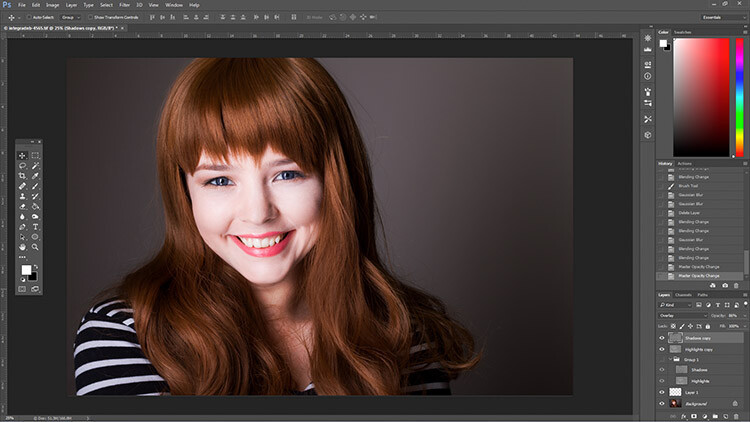Open the Overlay blend mode dropdown
Image resolution: width=750 pixels, height=422 pixels.
[683, 315]
